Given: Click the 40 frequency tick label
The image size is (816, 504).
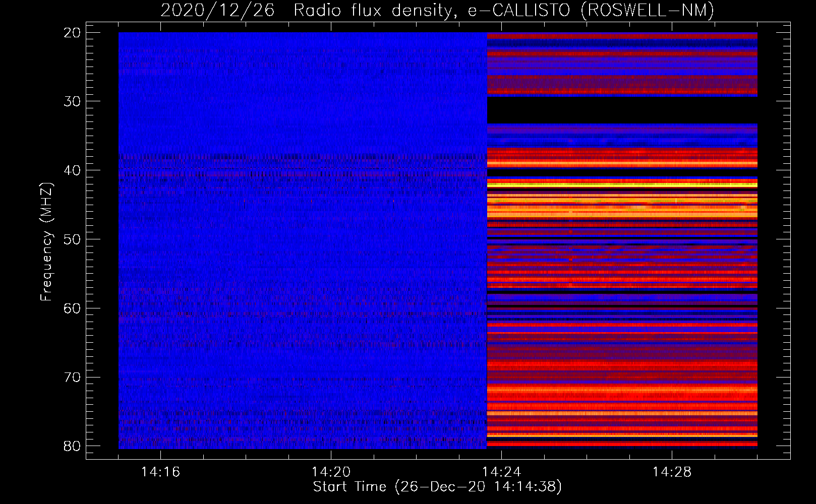Looking at the screenshot, I should click(x=72, y=170).
